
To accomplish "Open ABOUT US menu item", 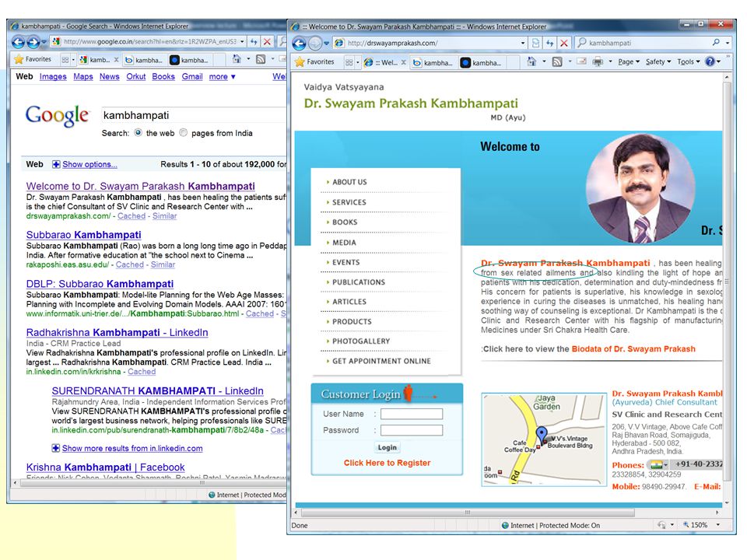I will [349, 182].
